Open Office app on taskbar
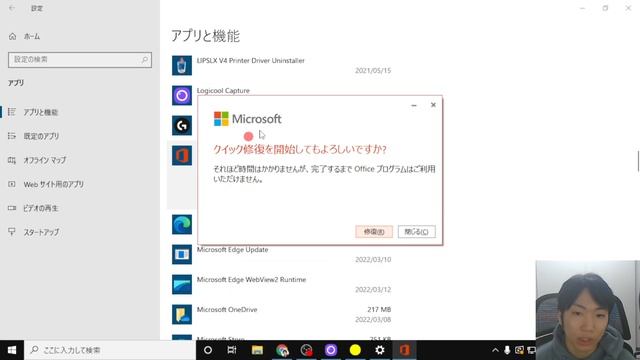Screen dimensions: 640x360 404,350
